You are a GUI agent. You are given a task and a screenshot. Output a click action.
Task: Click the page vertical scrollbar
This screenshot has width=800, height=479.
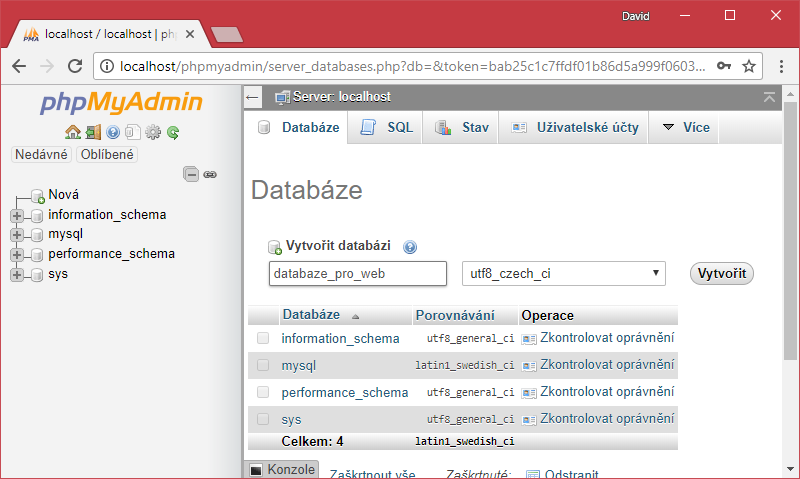(790, 230)
